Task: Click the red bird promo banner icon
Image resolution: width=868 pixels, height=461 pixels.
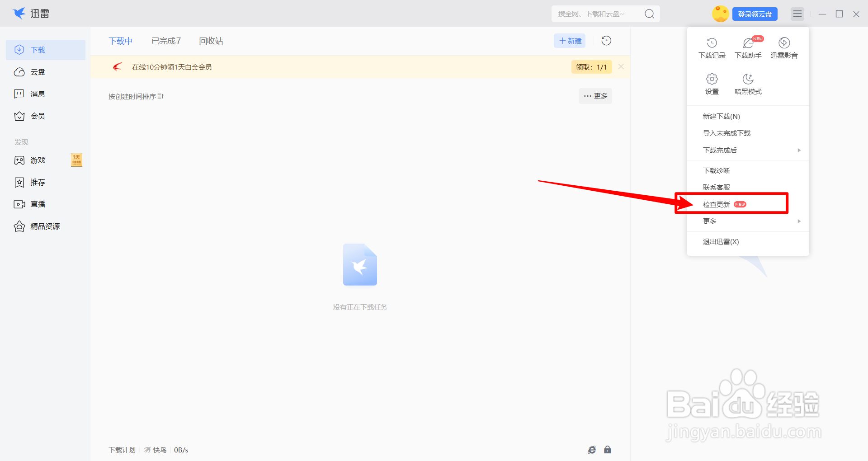Action: pyautogui.click(x=118, y=67)
